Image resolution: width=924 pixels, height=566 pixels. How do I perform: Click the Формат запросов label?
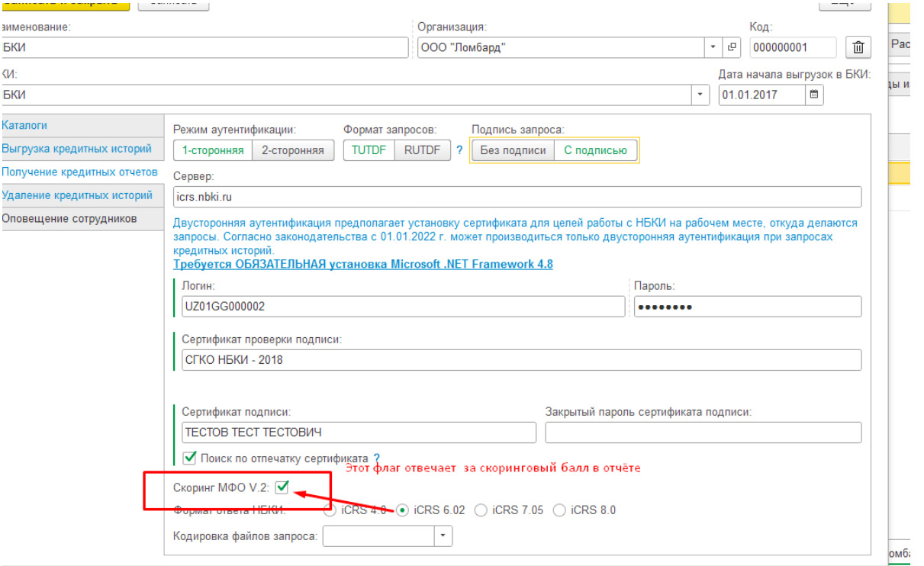390,129
